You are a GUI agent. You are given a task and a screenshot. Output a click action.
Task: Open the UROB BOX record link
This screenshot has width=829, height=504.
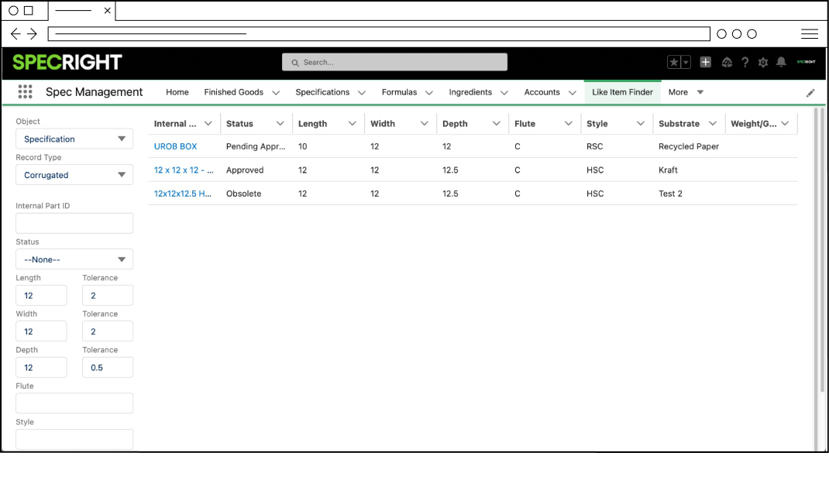174,146
